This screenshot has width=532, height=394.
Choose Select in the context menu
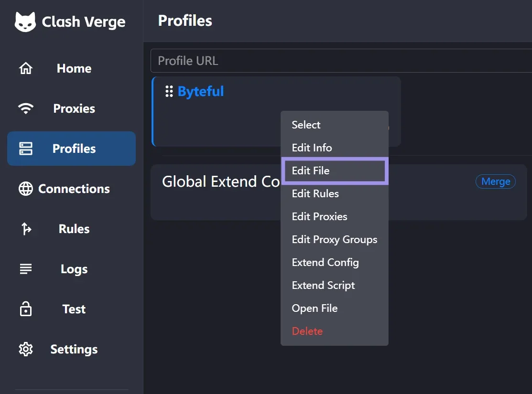coord(335,125)
